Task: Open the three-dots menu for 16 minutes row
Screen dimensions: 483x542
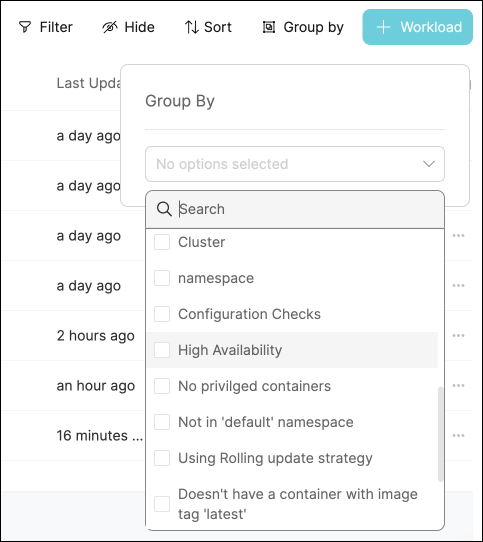Action: tap(458, 435)
